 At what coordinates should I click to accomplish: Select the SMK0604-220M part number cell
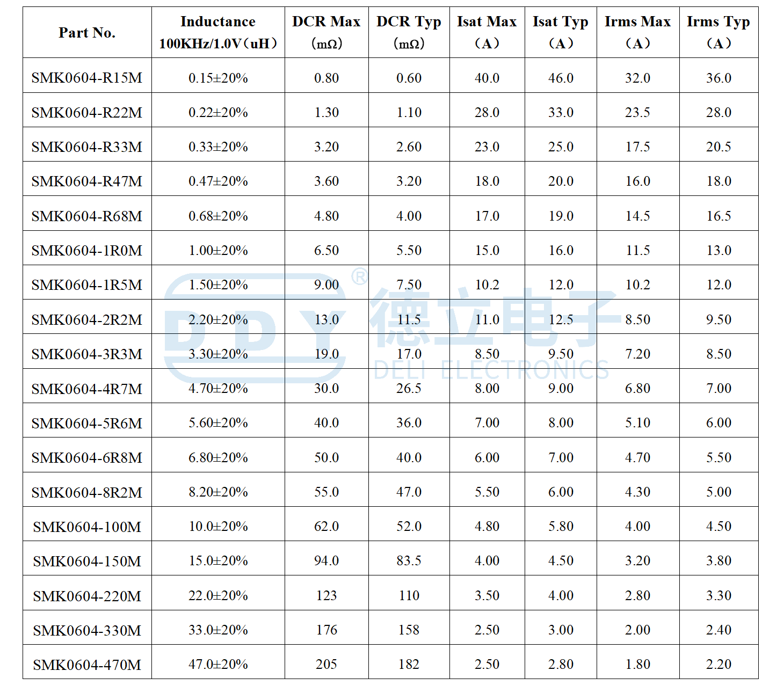pyautogui.click(x=87, y=595)
